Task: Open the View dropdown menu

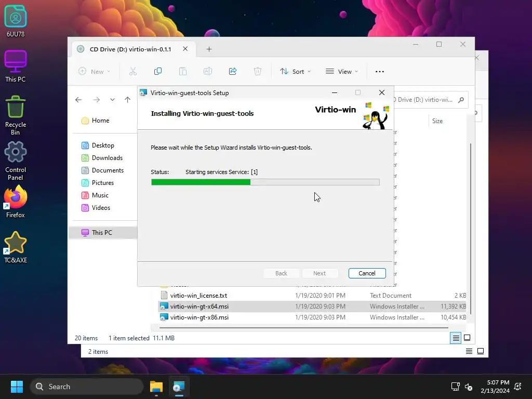Action: tap(342, 72)
